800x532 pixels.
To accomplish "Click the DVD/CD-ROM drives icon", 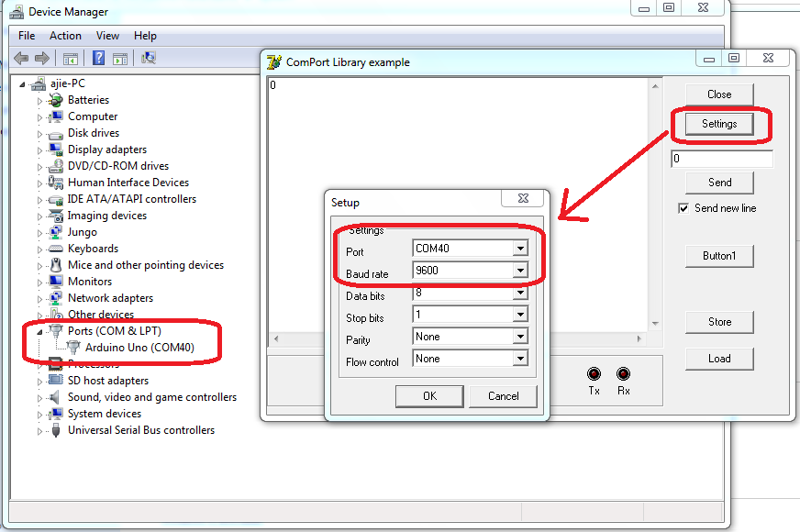I will (56, 166).
